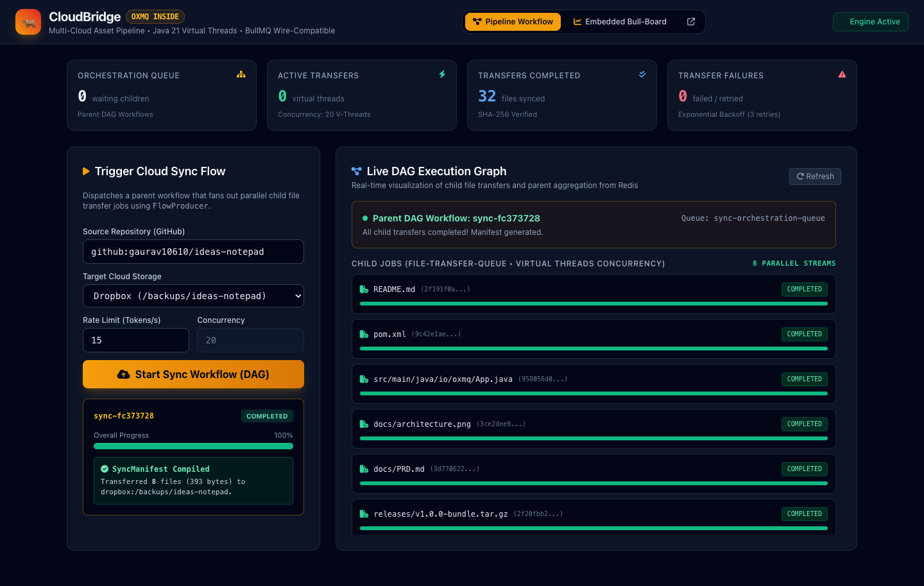Click the Transfer Failures warning triangle icon
Image resolution: width=924 pixels, height=586 pixels.
pyautogui.click(x=842, y=74)
